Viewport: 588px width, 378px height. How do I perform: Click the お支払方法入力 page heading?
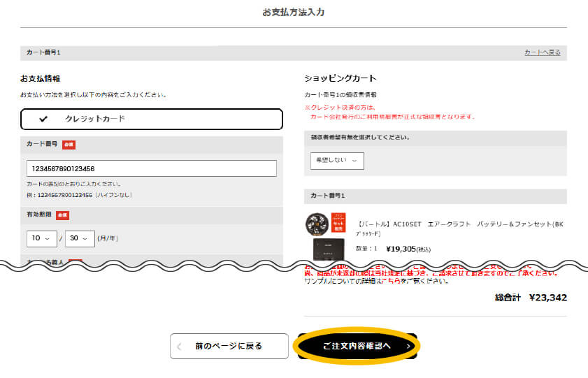click(x=294, y=13)
